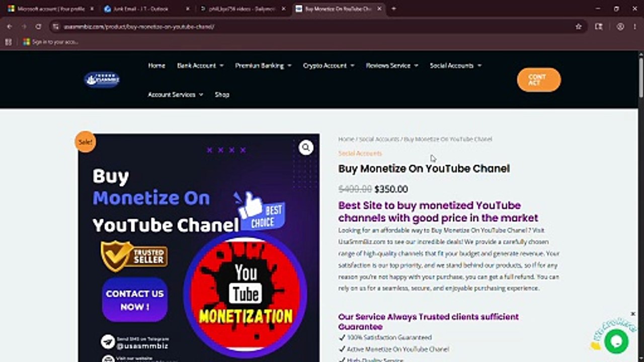Follow the Home breadcrumb link
644x362 pixels.
tap(346, 139)
